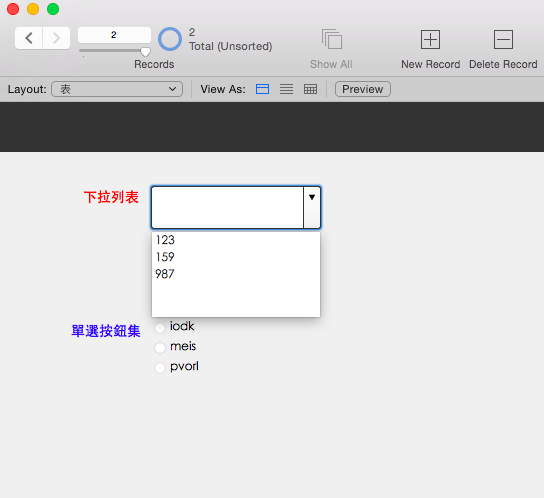
Task: Click the record navigation slider handle
Action: pos(145,52)
